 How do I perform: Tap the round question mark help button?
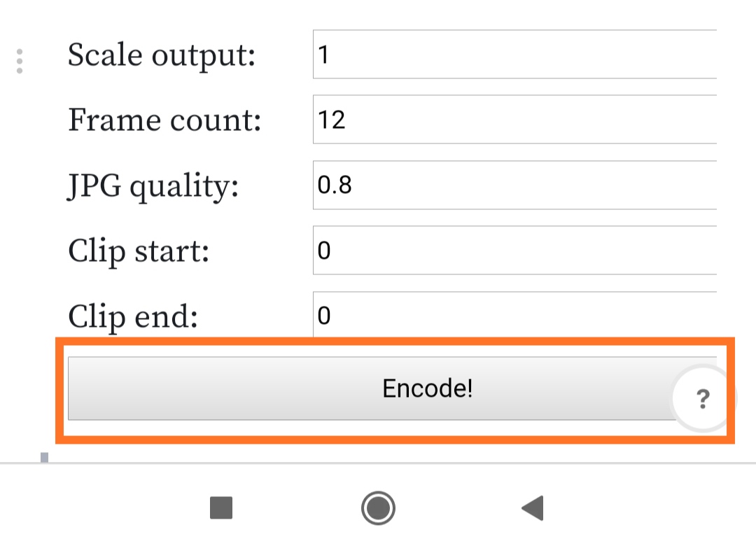pos(703,399)
